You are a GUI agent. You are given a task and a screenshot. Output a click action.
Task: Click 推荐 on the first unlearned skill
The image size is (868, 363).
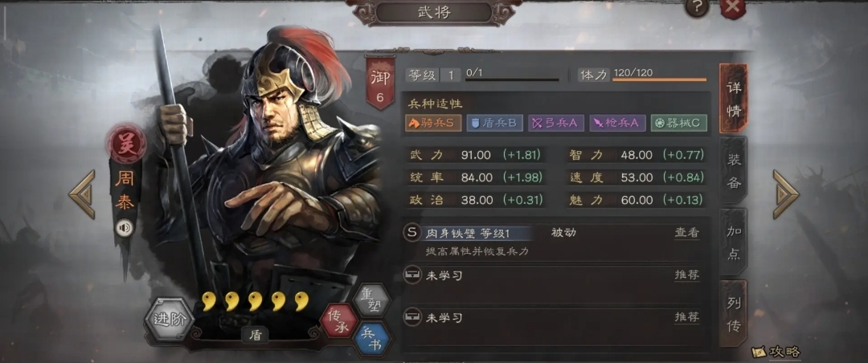(686, 275)
